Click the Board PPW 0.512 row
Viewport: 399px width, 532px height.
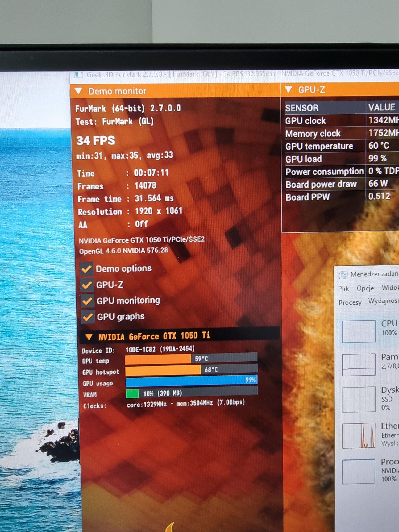(x=342, y=197)
